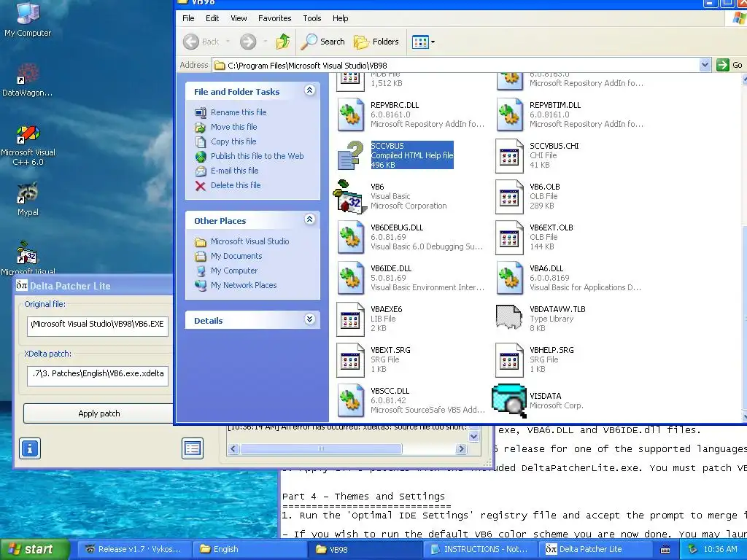
Task: Switch to Release v1.7 taskbar item
Action: pyautogui.click(x=134, y=550)
